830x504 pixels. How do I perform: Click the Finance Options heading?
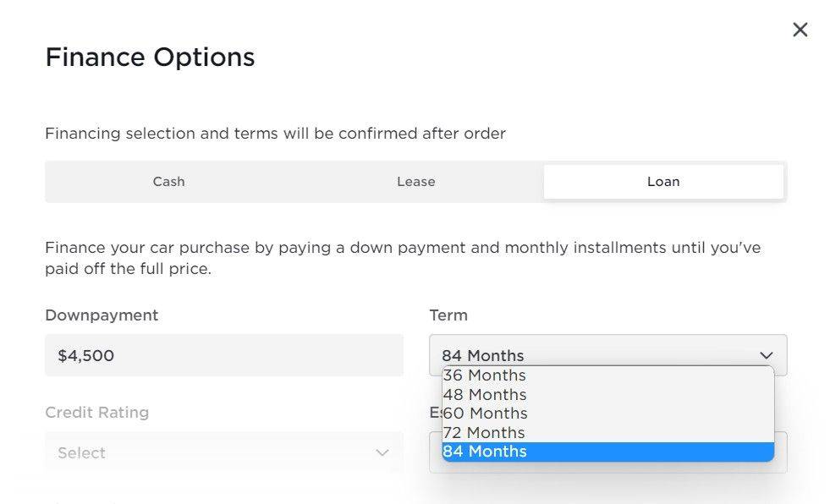tap(150, 58)
